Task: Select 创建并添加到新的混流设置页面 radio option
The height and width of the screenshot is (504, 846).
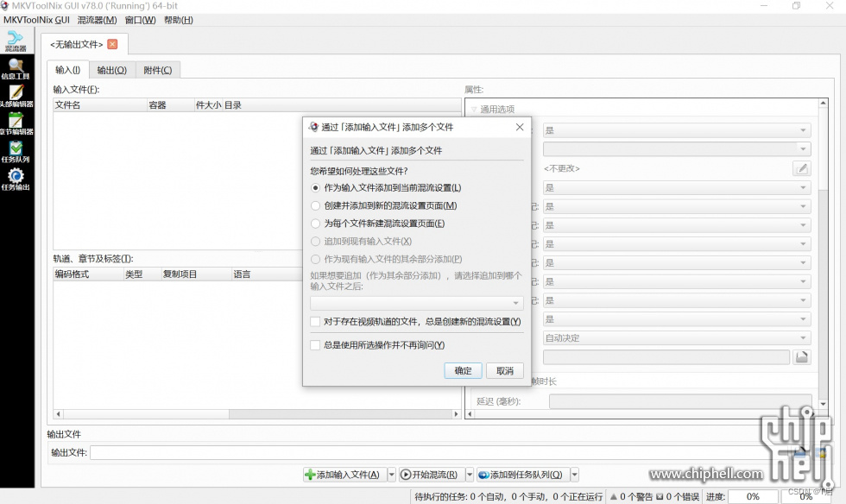Action: coord(316,205)
